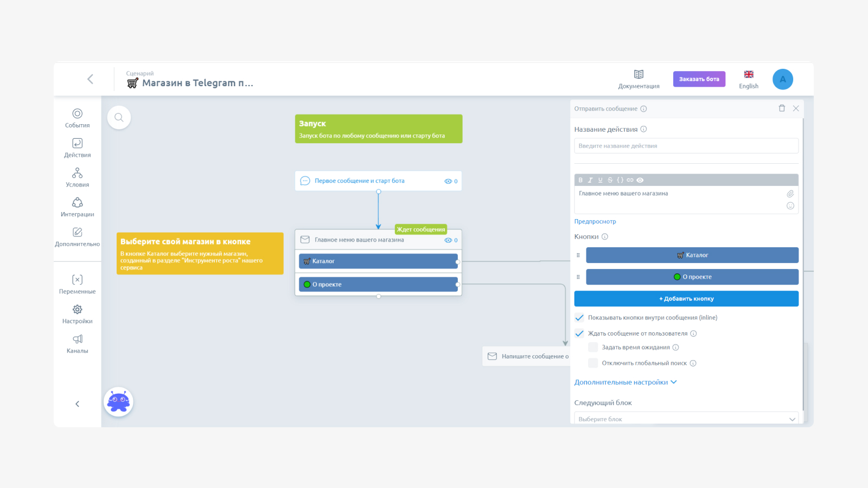This screenshot has width=868, height=488.
Task: Delete the action using the trash icon
Action: [x=782, y=108]
